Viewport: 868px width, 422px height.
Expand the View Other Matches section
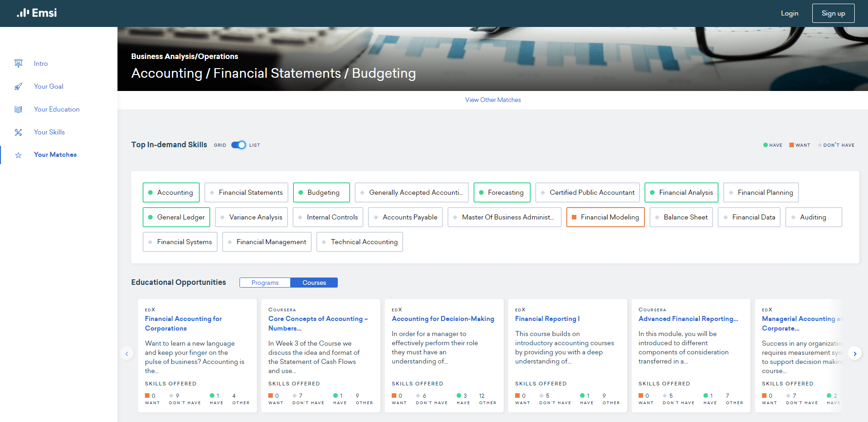click(x=493, y=100)
